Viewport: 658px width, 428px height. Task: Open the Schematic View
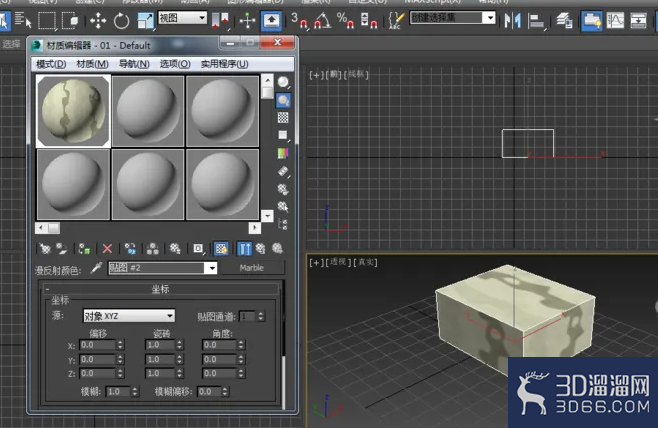(x=638, y=20)
